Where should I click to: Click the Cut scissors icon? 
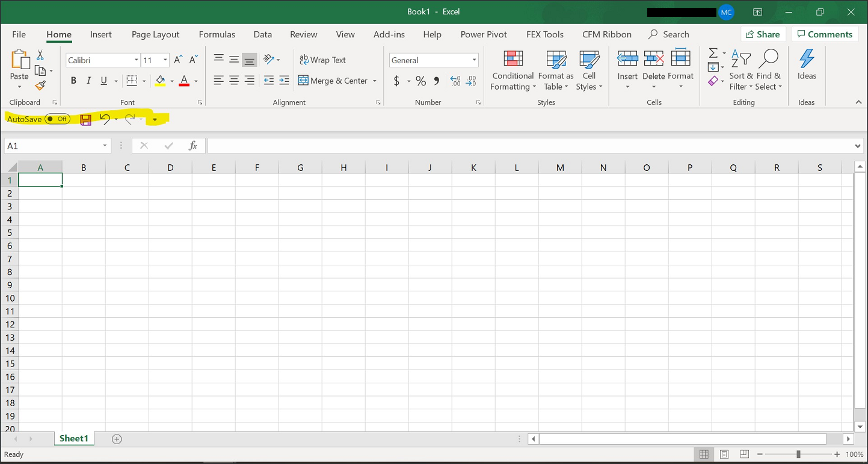(40, 55)
